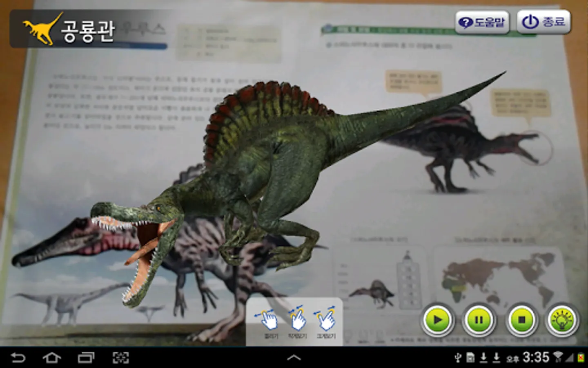
Task: Tap the USB status icon
Action: coord(458,358)
